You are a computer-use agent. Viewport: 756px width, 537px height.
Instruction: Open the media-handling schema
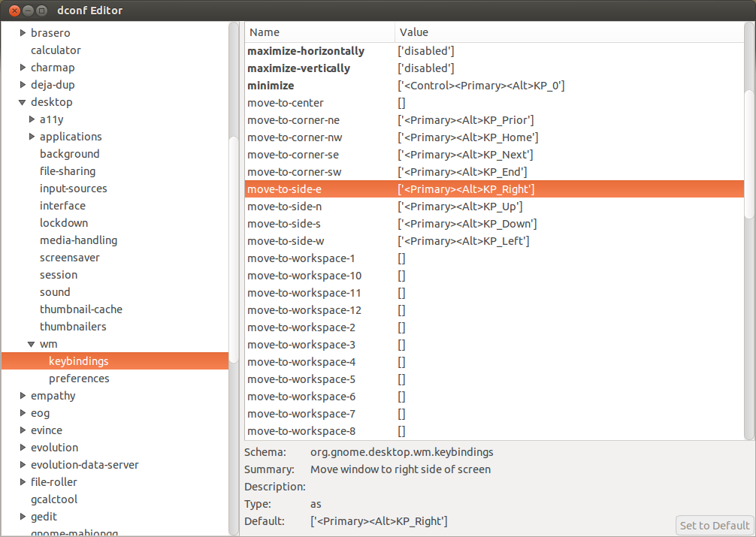[x=78, y=240]
